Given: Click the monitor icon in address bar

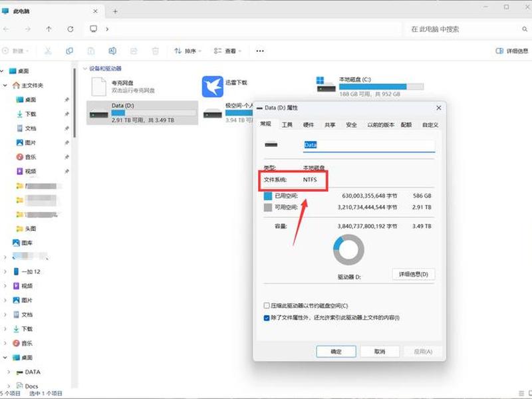Looking at the screenshot, I should click(x=94, y=29).
